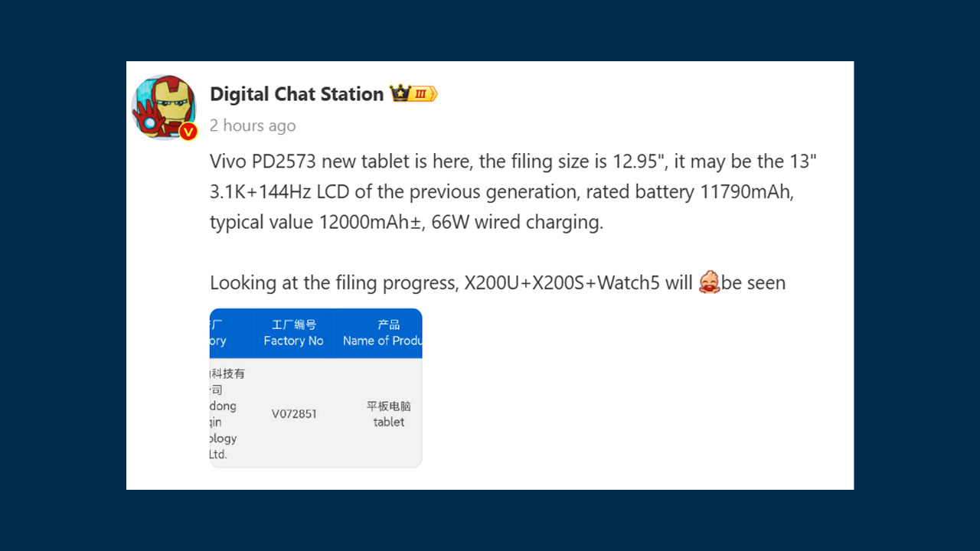Click the Chinese "平板电脑" cell text
Screen dimensions: 980x551
[389, 406]
